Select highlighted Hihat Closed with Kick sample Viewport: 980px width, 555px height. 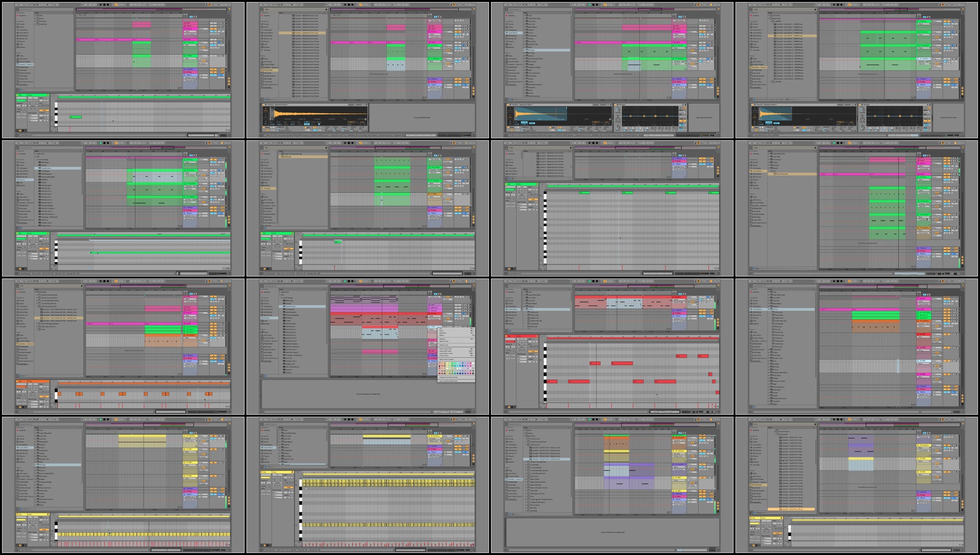click(59, 318)
